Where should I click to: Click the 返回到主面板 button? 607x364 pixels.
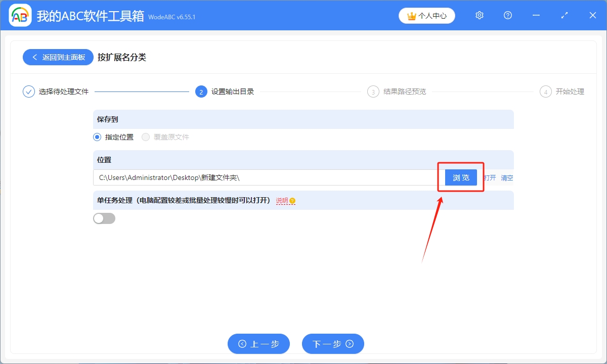[x=58, y=57]
